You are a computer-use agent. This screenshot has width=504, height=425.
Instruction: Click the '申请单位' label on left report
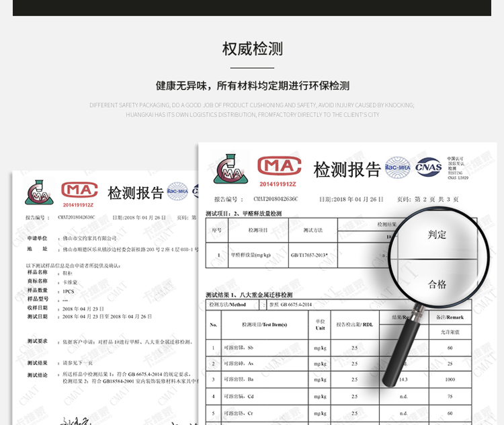37,238
